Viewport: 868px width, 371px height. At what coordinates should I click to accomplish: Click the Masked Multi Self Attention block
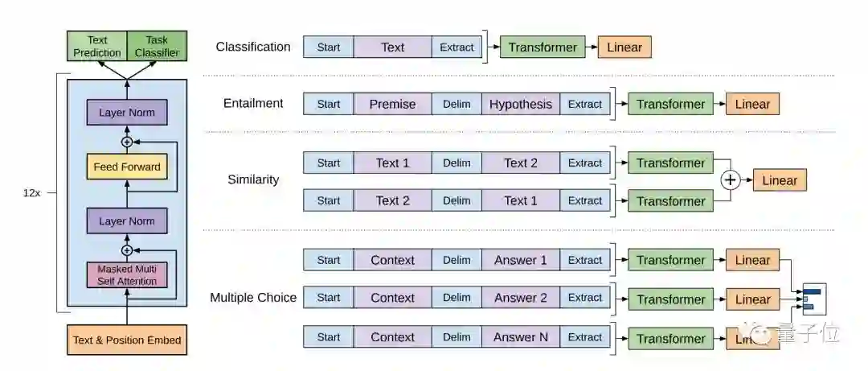[x=126, y=274]
